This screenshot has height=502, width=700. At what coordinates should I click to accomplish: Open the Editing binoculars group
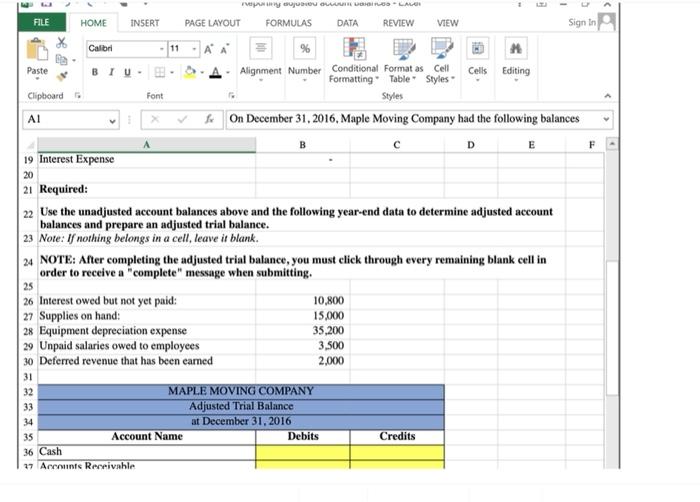coord(516,60)
